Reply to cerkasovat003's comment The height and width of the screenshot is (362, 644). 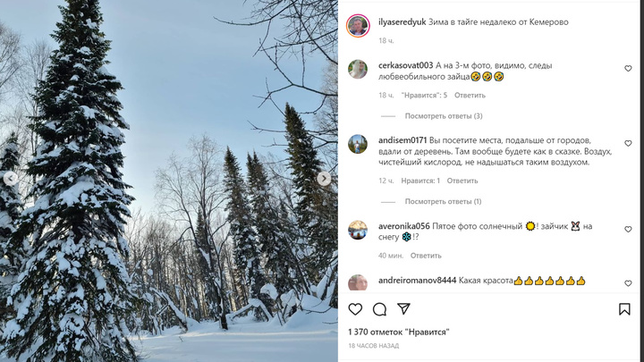[x=470, y=96]
